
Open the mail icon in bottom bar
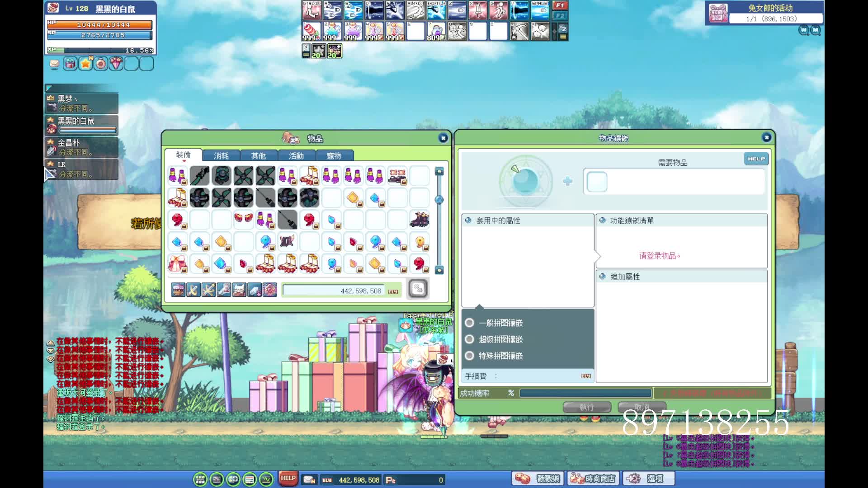pos(309,479)
